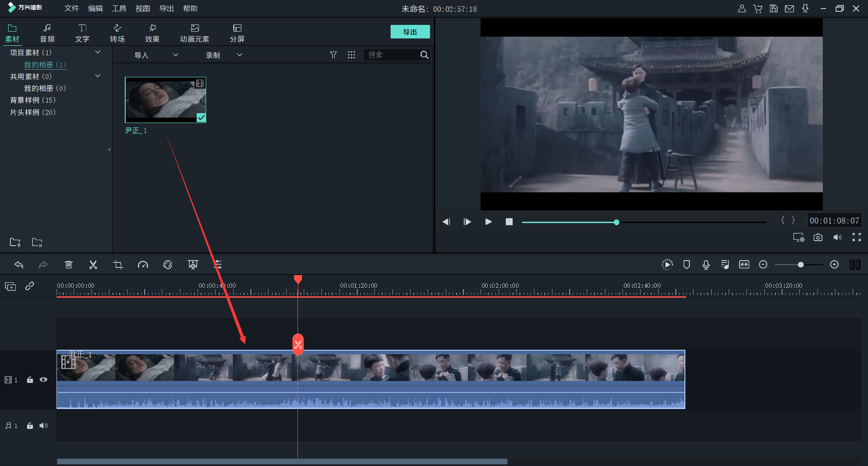Toggle lock on video track 1
The width and height of the screenshot is (868, 466).
tap(30, 380)
